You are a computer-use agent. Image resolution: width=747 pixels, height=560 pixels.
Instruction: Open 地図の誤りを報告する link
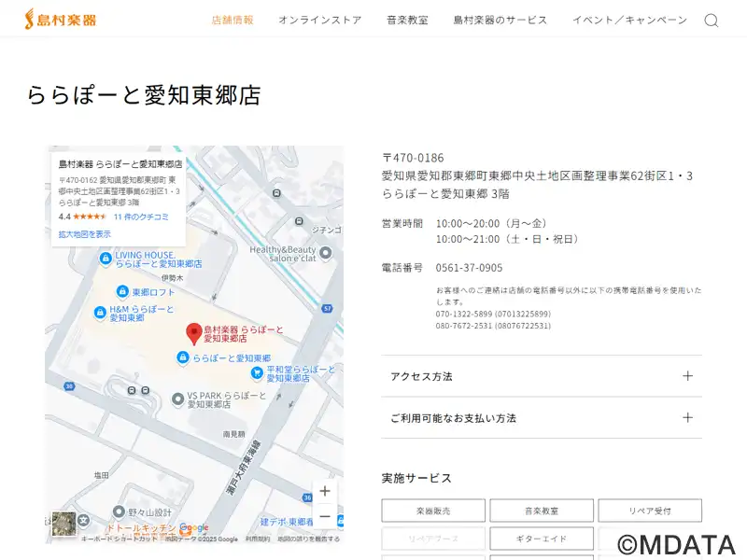tap(309, 539)
